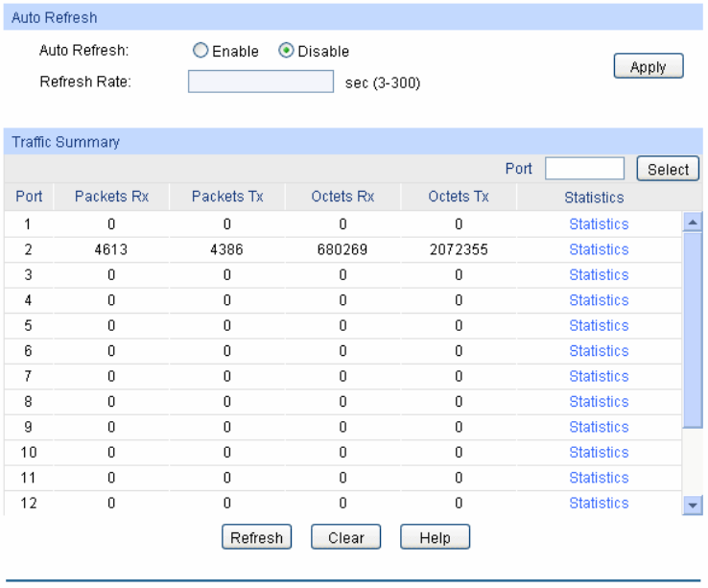Click port 2's Octets Rx value 680269
Screen dimensions: 708x588
[342, 249]
